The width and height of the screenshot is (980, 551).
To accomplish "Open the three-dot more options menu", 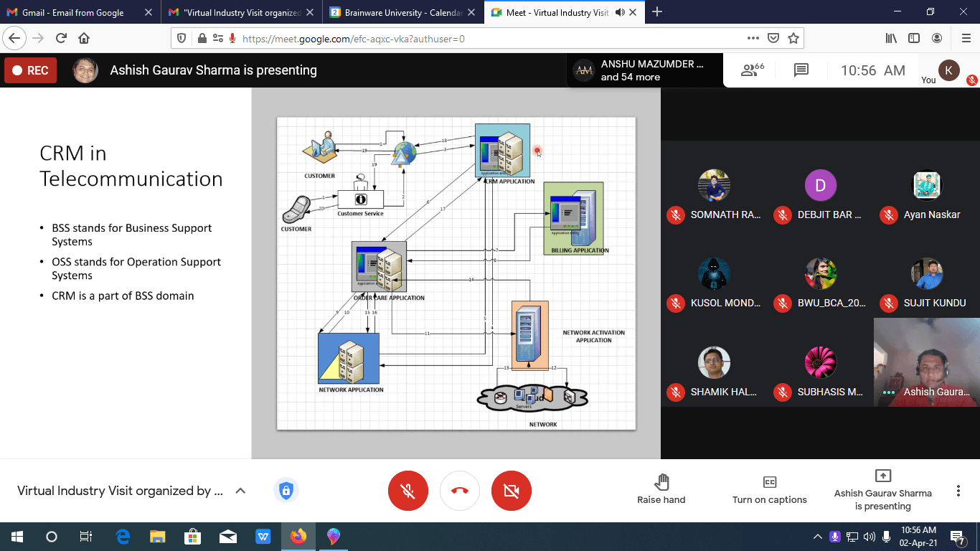I will point(958,491).
